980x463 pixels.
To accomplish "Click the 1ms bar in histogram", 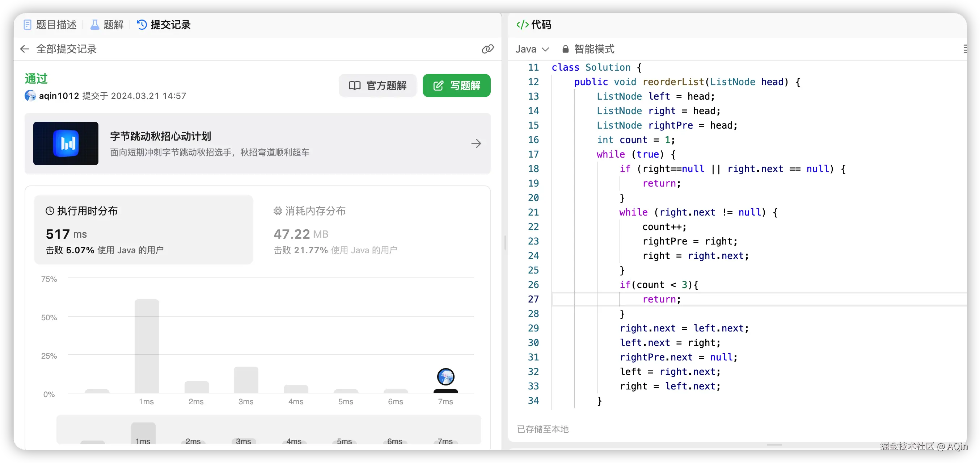I will (147, 346).
